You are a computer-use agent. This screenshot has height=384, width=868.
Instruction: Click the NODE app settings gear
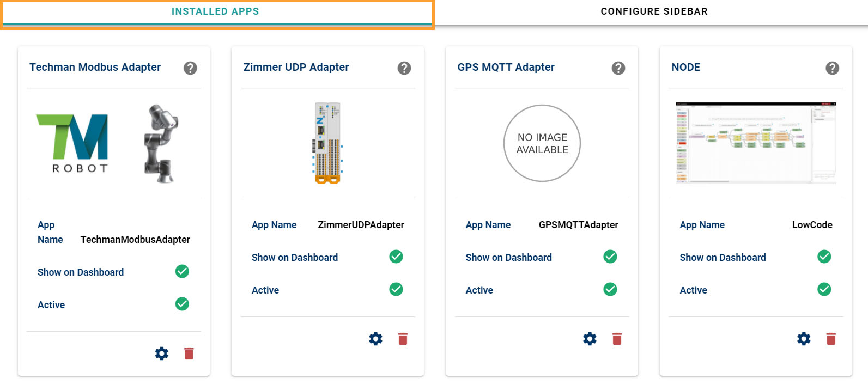pos(804,339)
